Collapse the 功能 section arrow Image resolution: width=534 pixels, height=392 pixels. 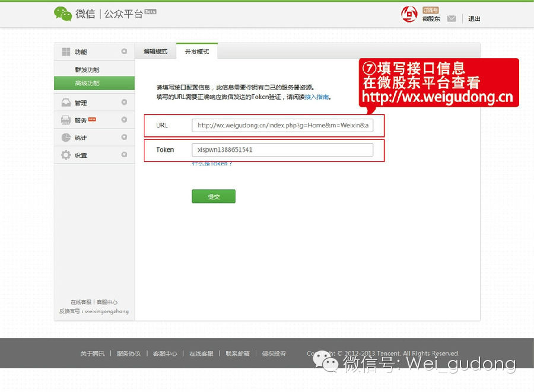tap(124, 52)
